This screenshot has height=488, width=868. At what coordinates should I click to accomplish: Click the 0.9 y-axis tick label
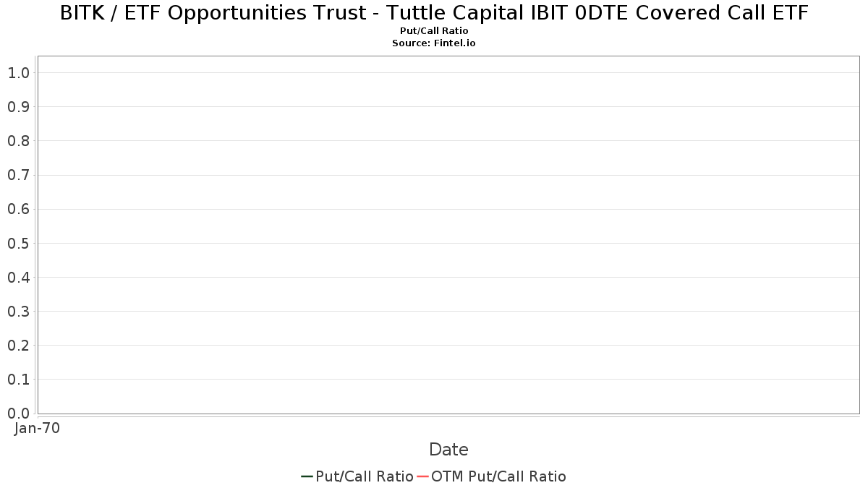18,107
